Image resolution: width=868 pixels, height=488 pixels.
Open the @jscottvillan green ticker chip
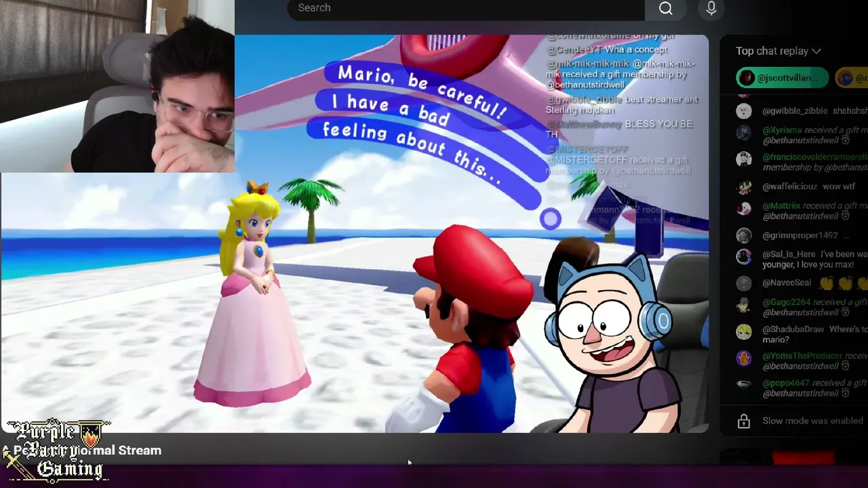pos(782,78)
